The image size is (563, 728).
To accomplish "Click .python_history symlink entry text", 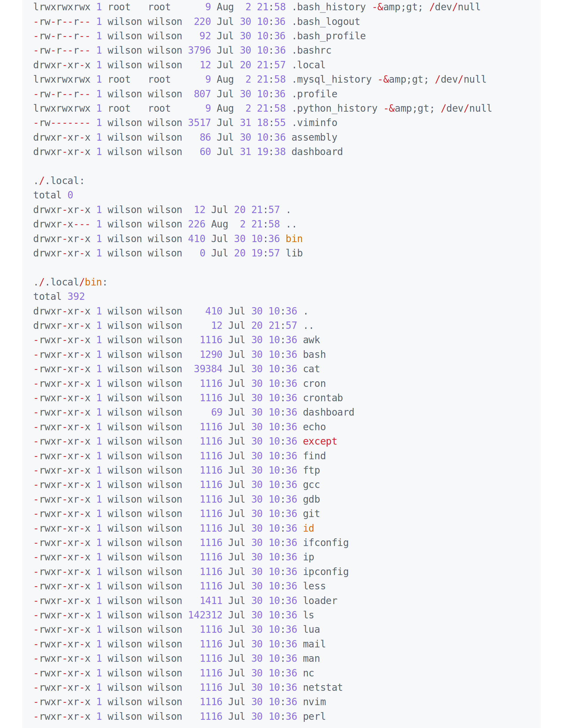I will (x=392, y=108).
